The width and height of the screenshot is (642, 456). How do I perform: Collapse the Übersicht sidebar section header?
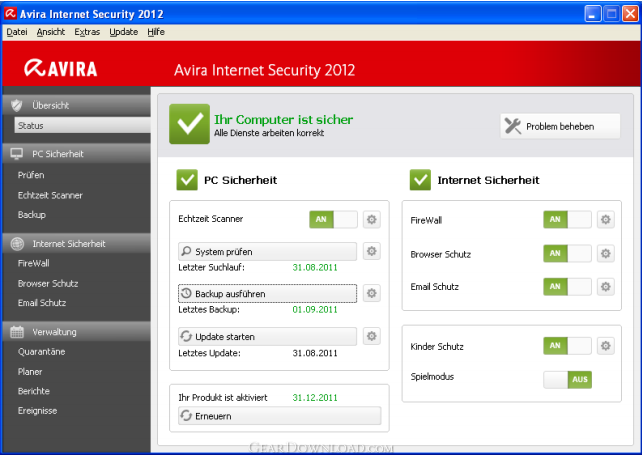(77, 105)
